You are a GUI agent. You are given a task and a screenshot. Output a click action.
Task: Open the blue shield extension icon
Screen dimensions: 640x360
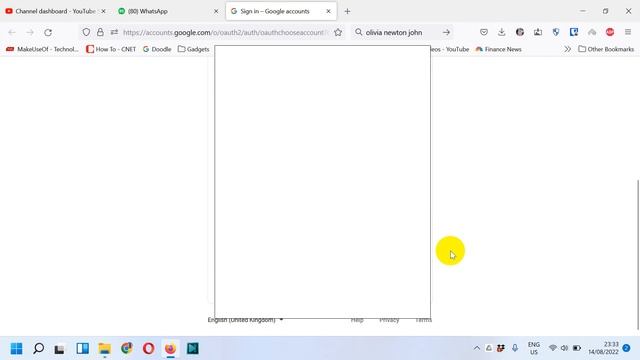[x=556, y=32]
